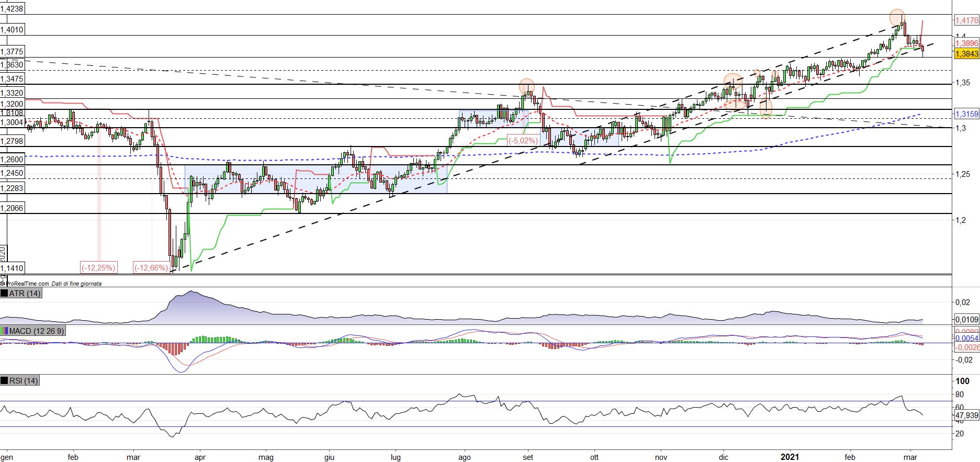The image size is (980, 462).
Task: Click the RSI axis value 20
Action: [960, 434]
